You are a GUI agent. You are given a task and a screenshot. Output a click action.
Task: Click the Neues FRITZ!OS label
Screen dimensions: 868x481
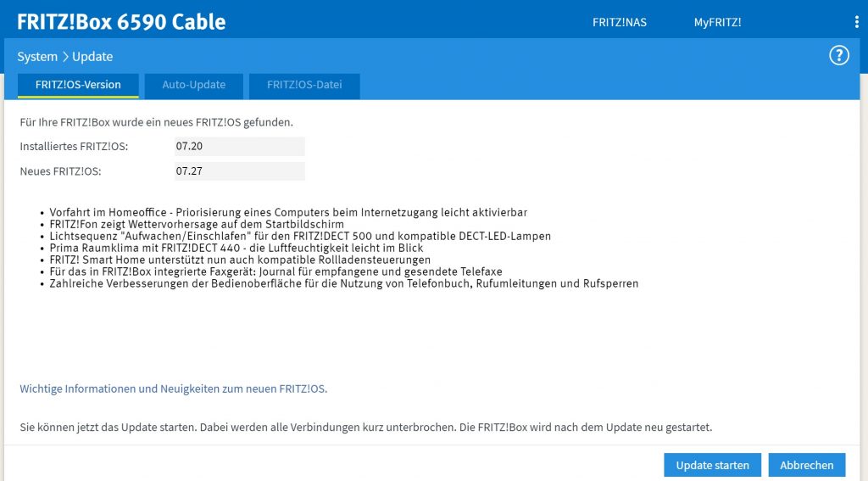60,171
